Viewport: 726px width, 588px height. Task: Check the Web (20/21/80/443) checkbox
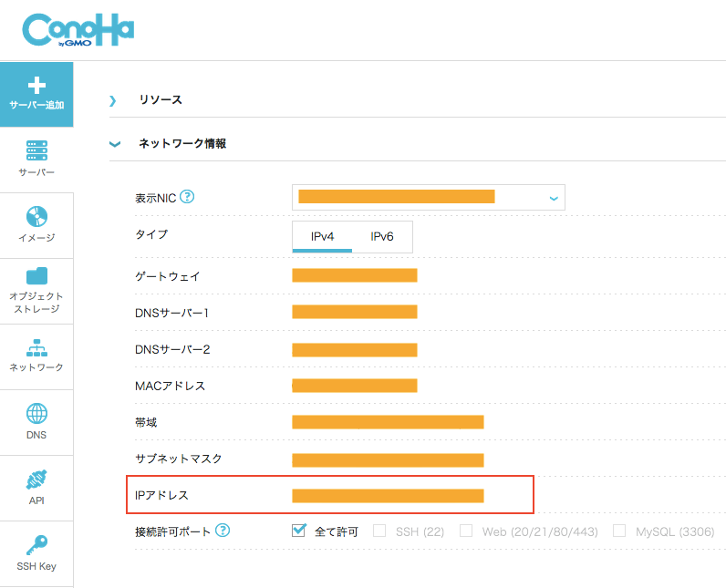[466, 531]
